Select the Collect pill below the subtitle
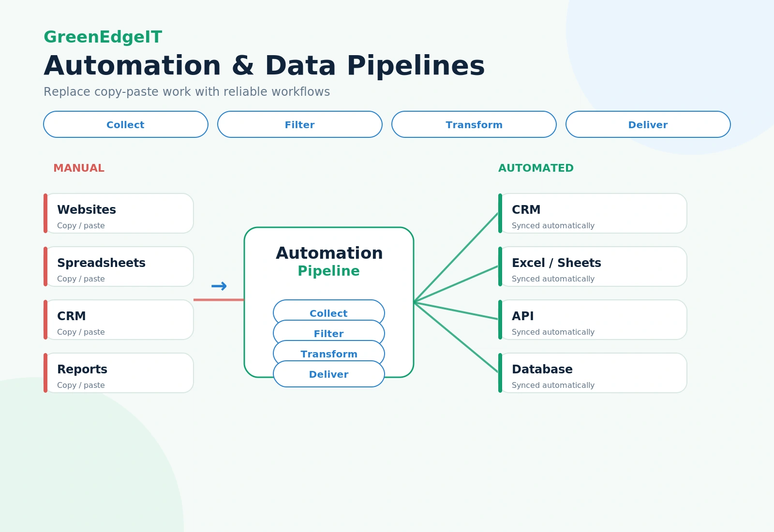This screenshot has height=532, width=774. [x=126, y=124]
